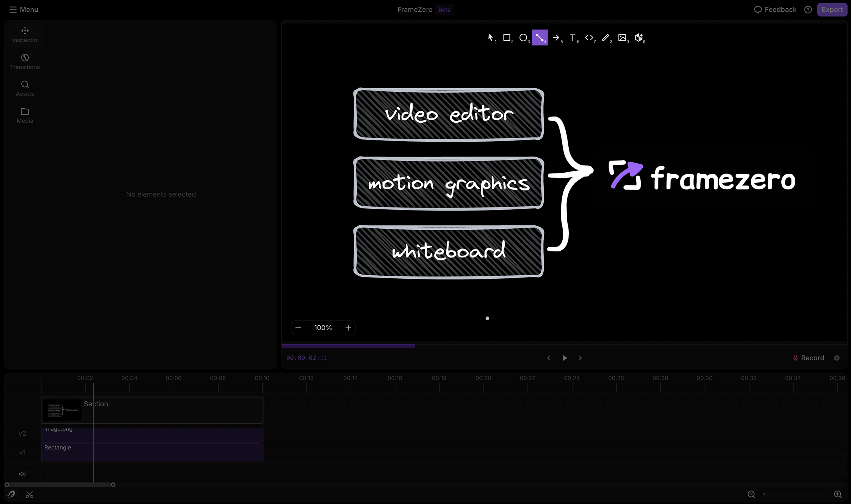The height and width of the screenshot is (504, 851).
Task: Open the code embed tool
Action: (589, 37)
